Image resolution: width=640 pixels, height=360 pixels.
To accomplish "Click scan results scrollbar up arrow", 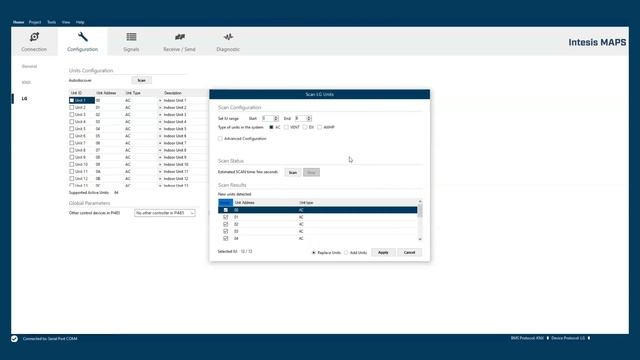I will [x=420, y=202].
